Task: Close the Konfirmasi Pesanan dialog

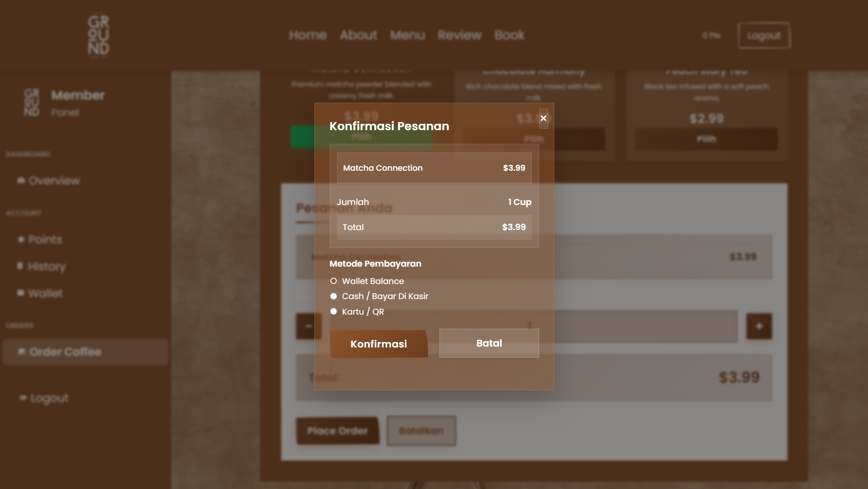Action: point(543,118)
